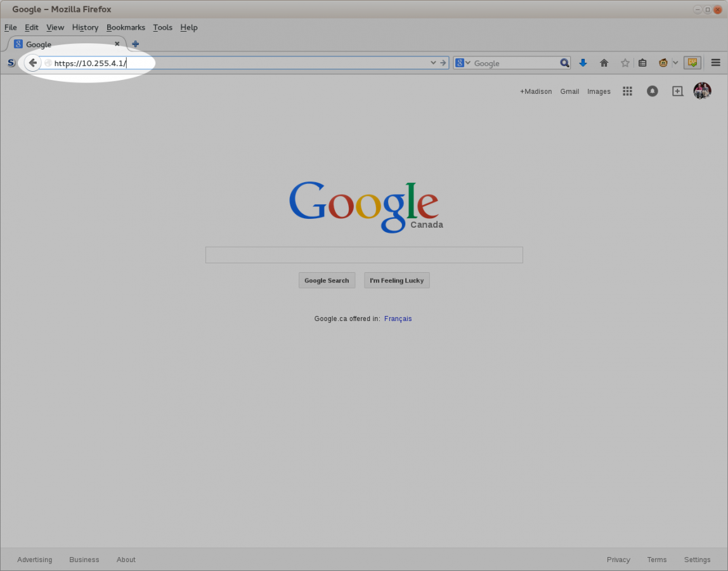
Task: Open a new tab with plus button
Action: click(x=135, y=44)
